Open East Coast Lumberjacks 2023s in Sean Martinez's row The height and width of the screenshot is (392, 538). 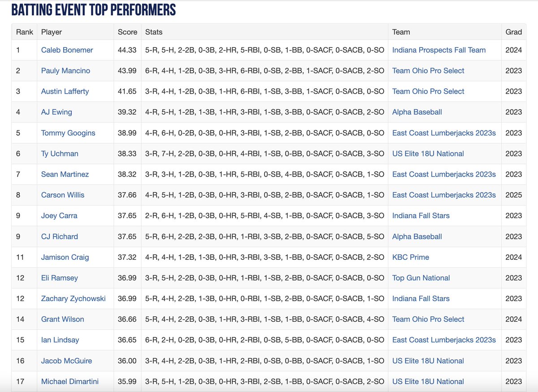[444, 174]
